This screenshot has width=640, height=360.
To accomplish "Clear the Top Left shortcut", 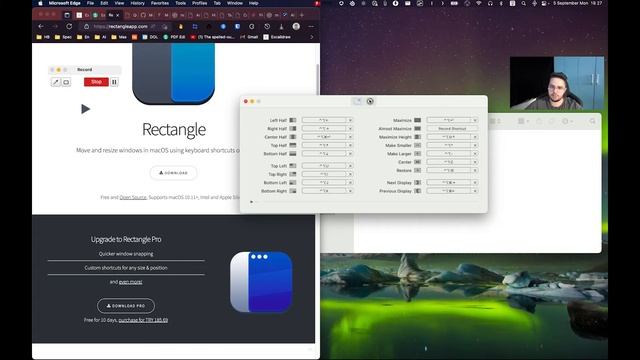I will (350, 166).
